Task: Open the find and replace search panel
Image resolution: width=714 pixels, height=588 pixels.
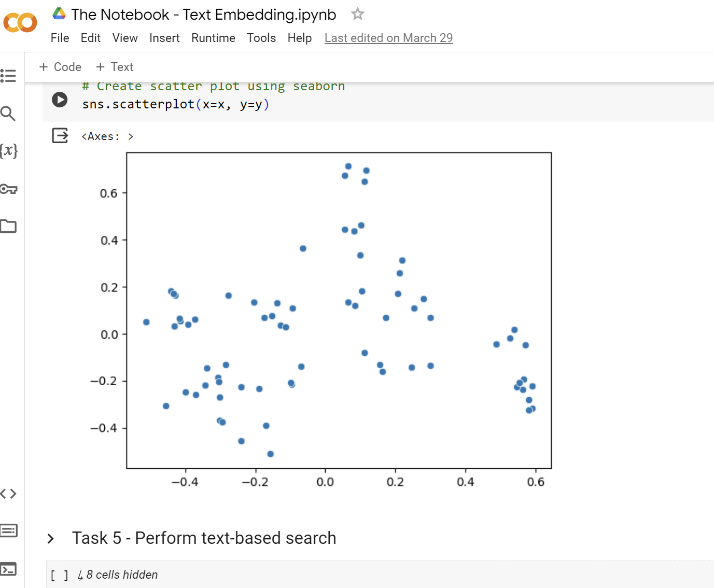Action: (8, 114)
